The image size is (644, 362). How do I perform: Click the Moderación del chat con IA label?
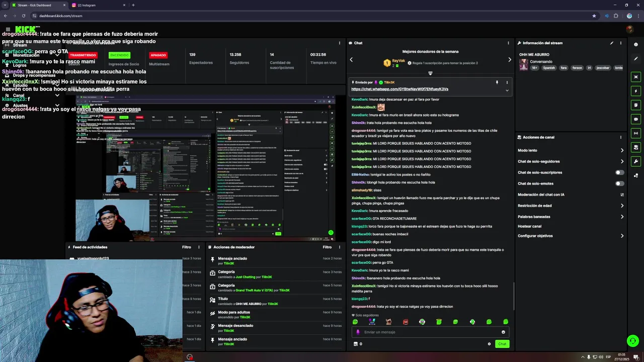[541, 195]
